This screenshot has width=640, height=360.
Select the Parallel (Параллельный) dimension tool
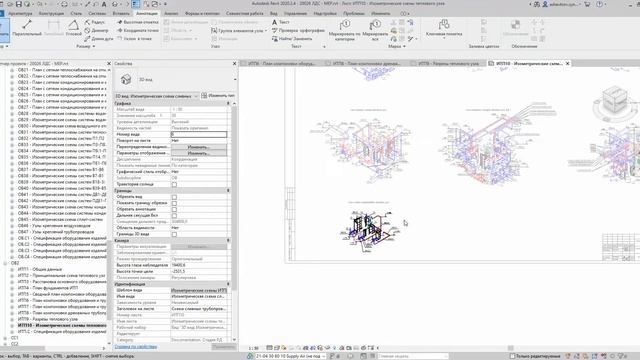coord(27,28)
